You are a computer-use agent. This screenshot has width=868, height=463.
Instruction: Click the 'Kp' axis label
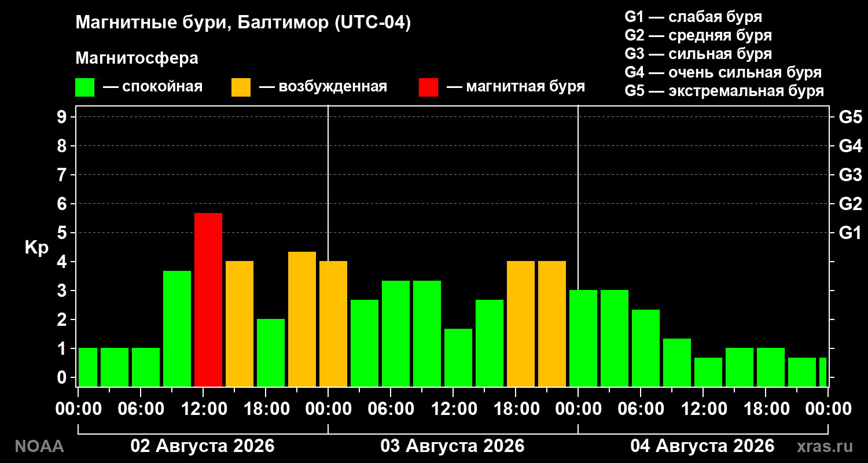(36, 248)
